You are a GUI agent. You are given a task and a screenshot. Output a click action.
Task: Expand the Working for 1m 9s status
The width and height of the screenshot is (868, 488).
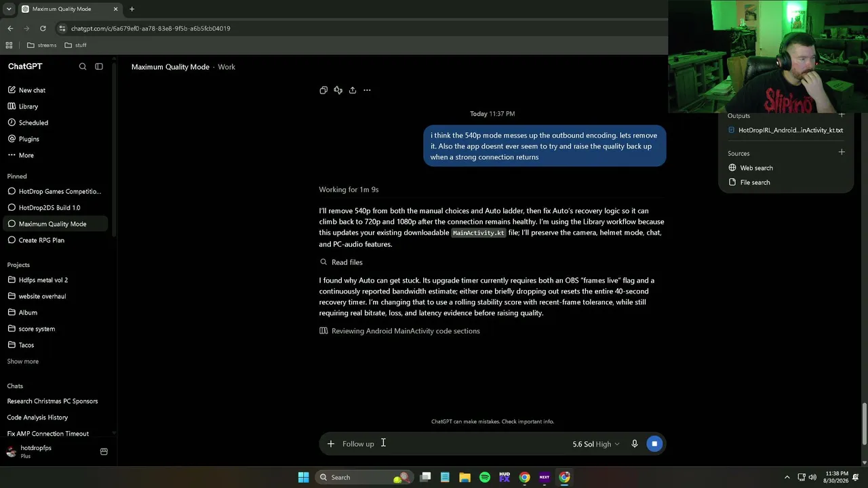coord(349,190)
